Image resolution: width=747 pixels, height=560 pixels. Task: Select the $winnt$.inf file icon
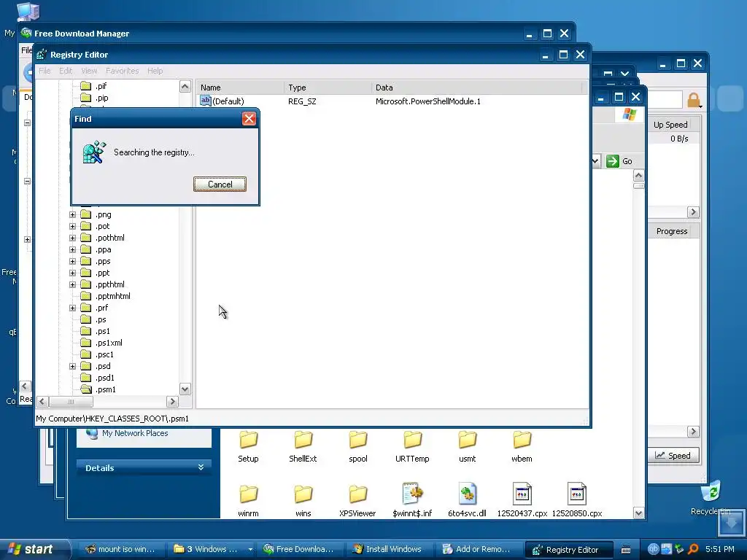coord(413,494)
